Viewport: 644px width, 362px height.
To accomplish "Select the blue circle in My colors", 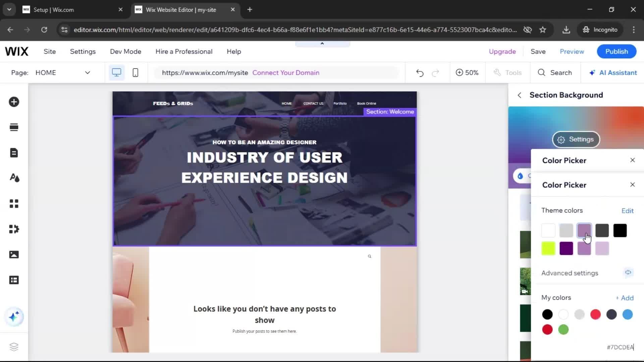I will (628, 314).
